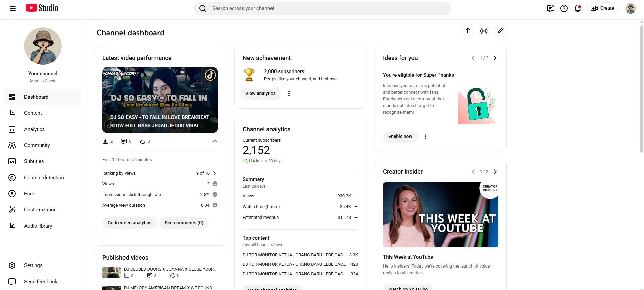
Task: Click top content row with 3.3K views
Action: point(300,255)
